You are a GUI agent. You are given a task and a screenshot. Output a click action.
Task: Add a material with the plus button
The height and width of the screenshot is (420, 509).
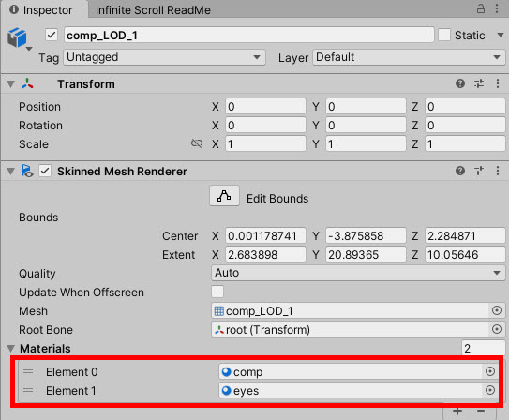tap(457, 412)
